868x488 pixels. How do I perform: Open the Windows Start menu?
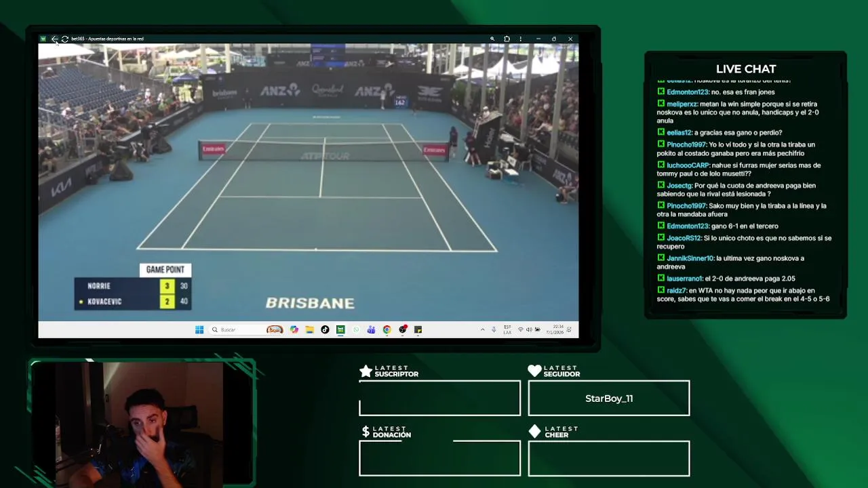[199, 329]
